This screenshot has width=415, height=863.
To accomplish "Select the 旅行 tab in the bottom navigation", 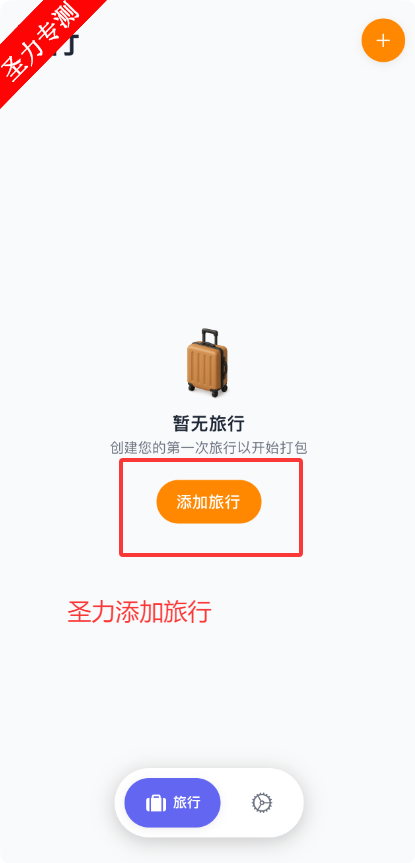I will click(172, 802).
